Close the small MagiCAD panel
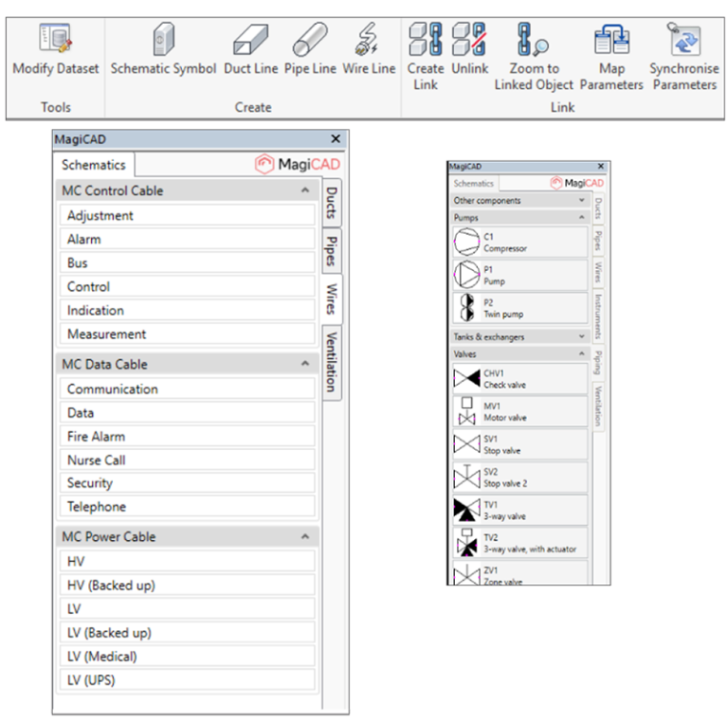This screenshot has width=728, height=721. 601,166
